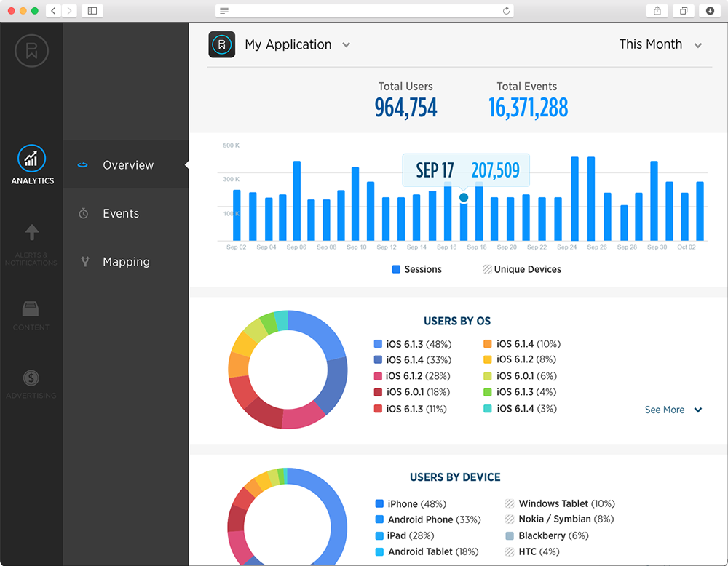This screenshot has width=728, height=566.
Task: Select the Events menu item
Action: pyautogui.click(x=120, y=213)
